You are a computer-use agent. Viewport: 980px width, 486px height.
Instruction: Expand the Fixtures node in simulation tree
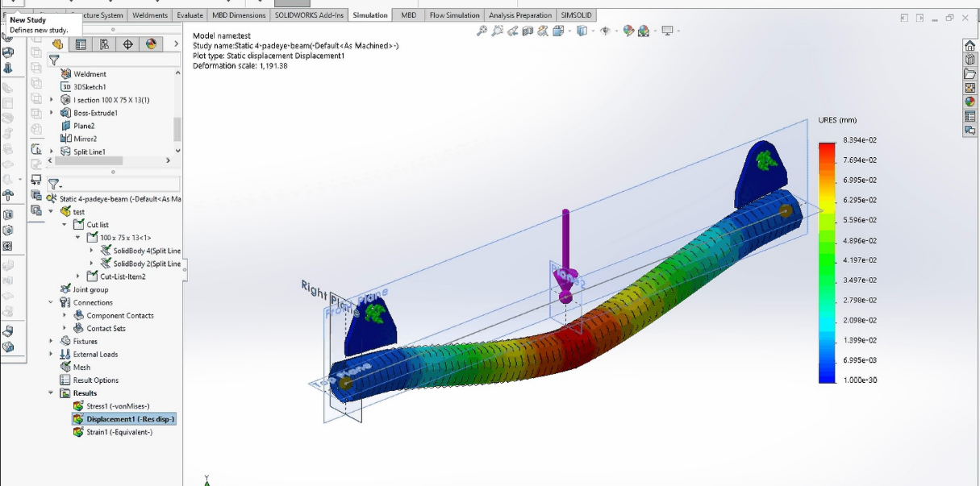(50, 341)
